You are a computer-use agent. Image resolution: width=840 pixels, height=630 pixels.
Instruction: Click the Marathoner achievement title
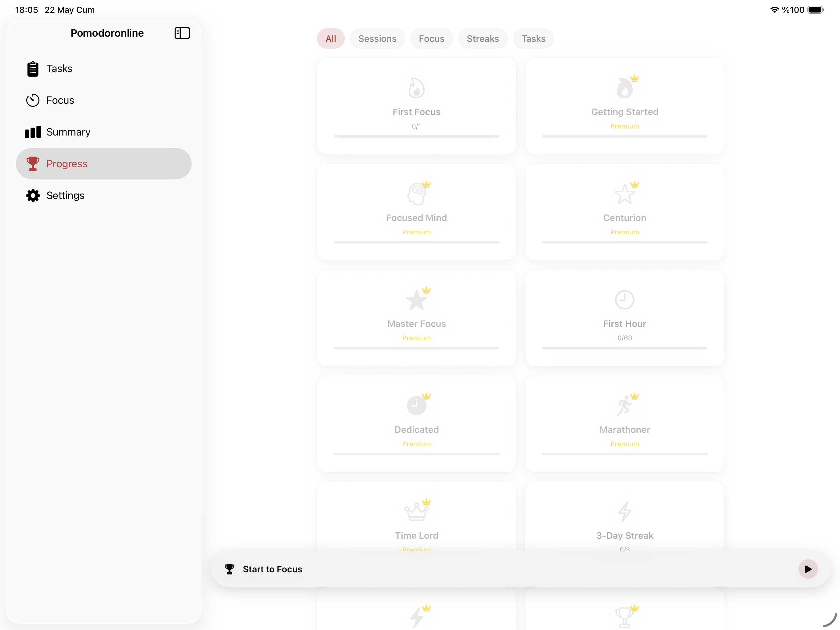(624, 429)
